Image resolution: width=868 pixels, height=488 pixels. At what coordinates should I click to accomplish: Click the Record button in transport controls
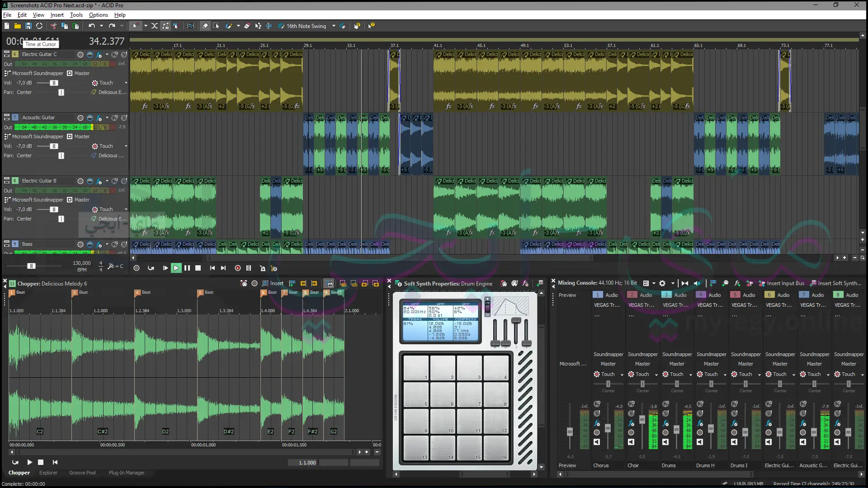137,268
